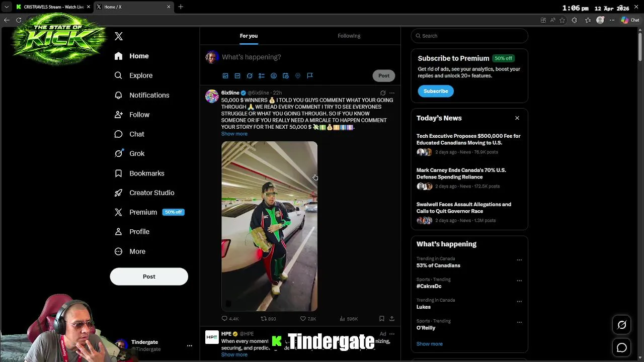
Task: Show more trends under What's happening
Action: 430,344
